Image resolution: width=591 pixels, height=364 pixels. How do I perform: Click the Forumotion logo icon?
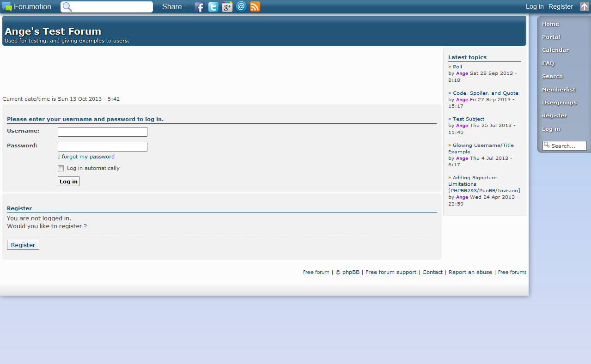(7, 7)
